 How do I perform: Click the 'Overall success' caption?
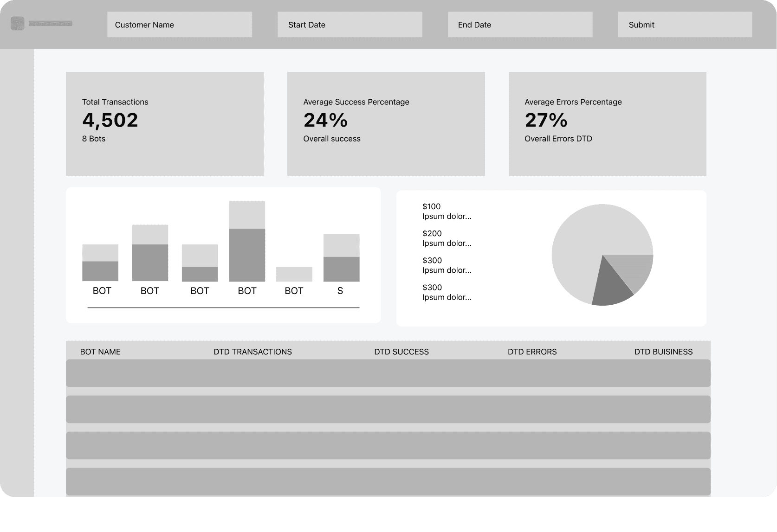coord(332,139)
